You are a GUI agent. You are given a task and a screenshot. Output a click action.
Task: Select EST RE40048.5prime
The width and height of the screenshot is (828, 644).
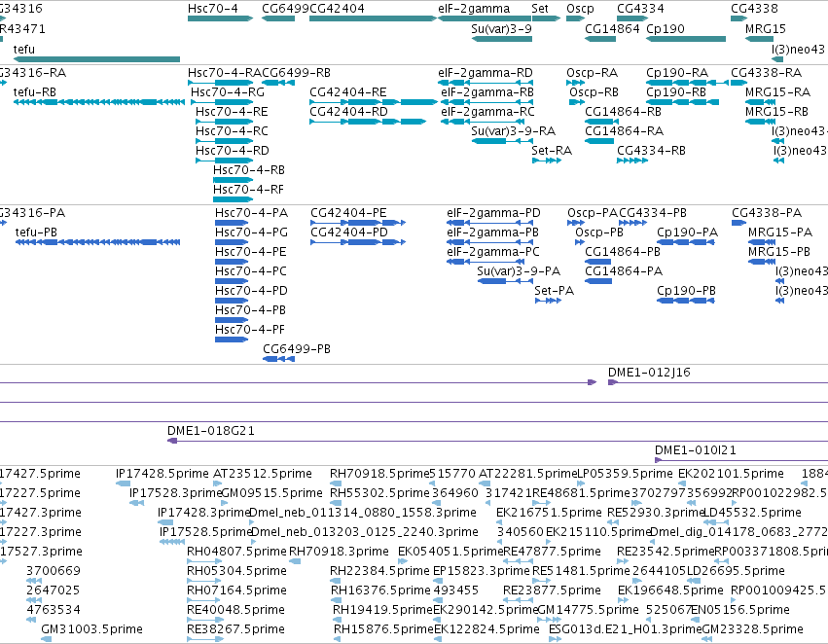(x=204, y=619)
